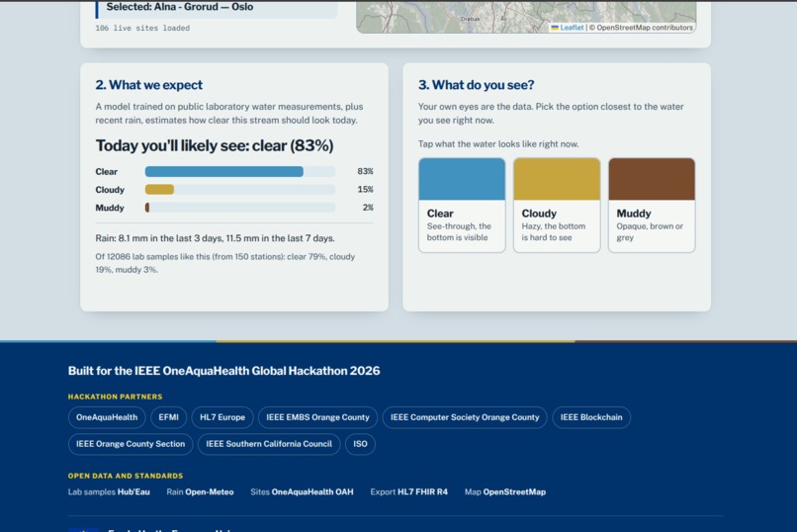Click the '83%' value
Viewport: 797px width, 532px height.
(365, 171)
